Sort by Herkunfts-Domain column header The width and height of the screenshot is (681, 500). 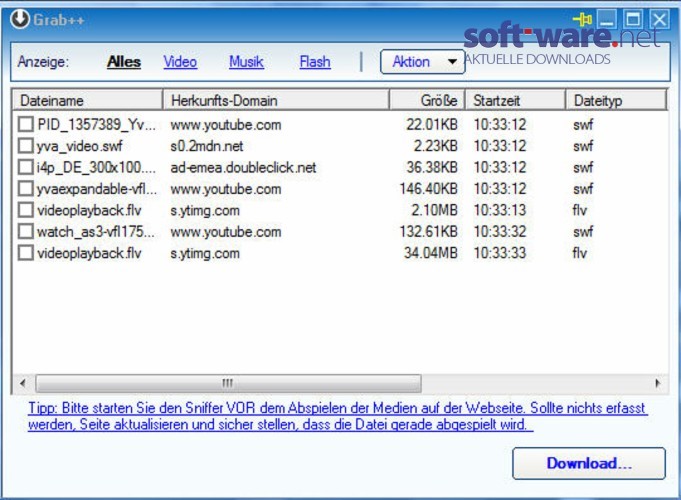[x=276, y=100]
